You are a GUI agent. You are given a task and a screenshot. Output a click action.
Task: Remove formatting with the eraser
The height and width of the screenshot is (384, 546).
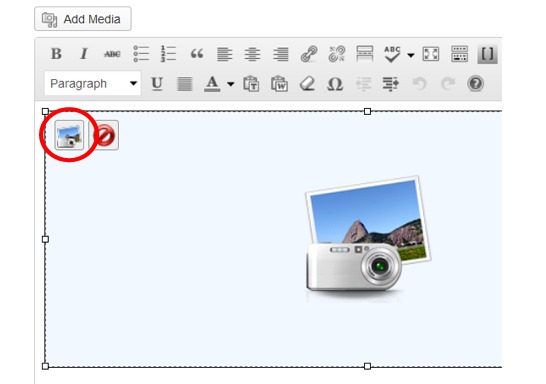click(307, 84)
